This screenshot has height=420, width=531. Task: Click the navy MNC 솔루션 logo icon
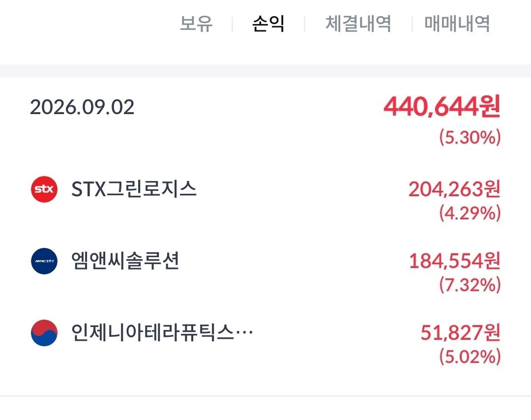coord(44,261)
